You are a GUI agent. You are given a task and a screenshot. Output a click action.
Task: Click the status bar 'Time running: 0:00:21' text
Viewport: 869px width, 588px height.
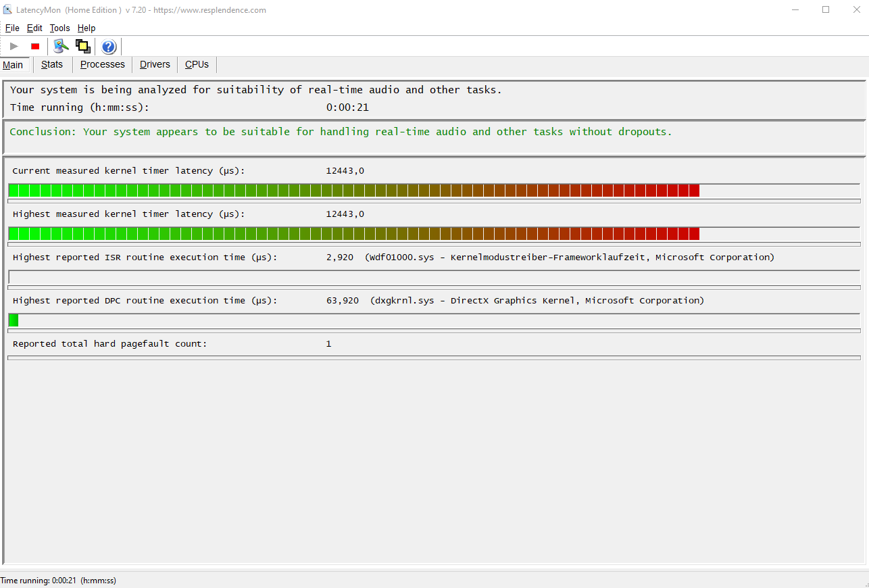click(x=58, y=581)
